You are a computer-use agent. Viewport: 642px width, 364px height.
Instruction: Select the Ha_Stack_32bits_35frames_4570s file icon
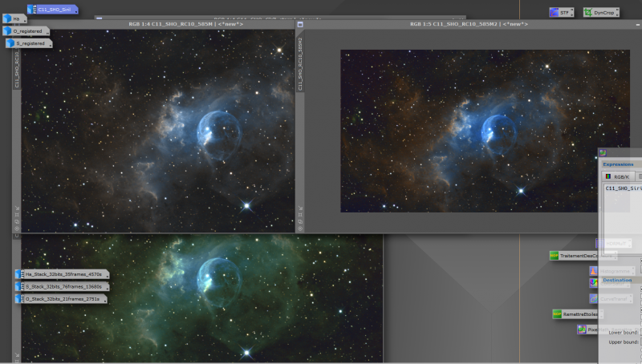(x=63, y=274)
